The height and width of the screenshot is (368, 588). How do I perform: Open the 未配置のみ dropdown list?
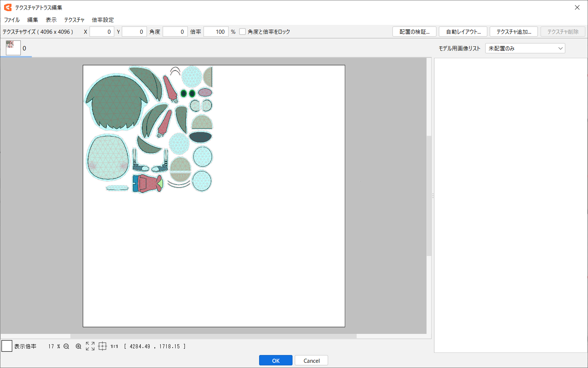[x=525, y=48]
